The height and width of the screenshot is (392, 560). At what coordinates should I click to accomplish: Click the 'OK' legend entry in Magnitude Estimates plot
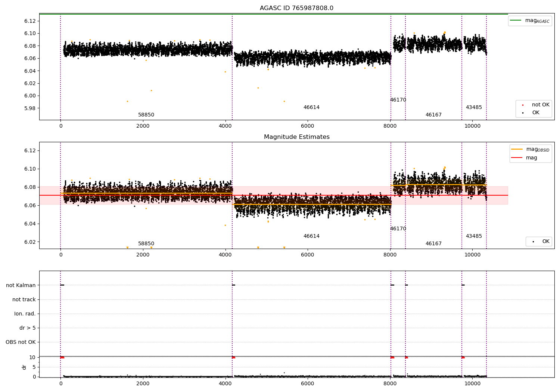541,242
